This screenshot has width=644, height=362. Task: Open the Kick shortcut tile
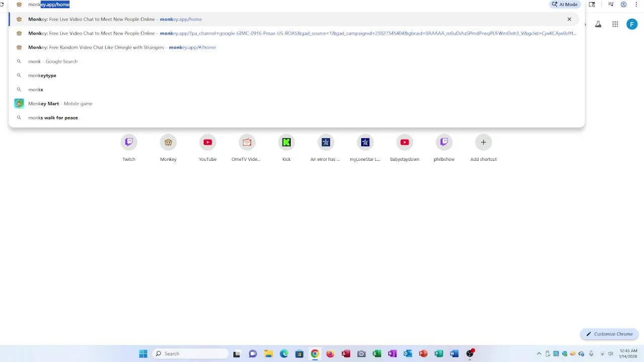click(x=286, y=148)
